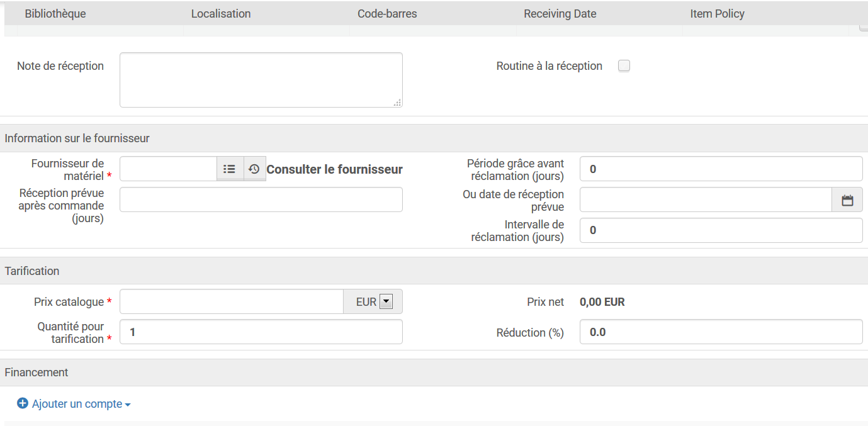
Task: Click the plus icon for Ajouter un compte
Action: pos(23,403)
